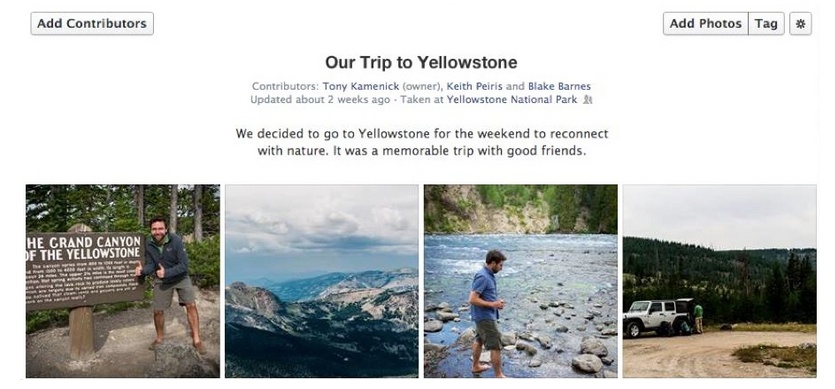Click the man in blue shirt wading in river
Image resolution: width=835 pixels, height=389 pixels.
[488, 312]
